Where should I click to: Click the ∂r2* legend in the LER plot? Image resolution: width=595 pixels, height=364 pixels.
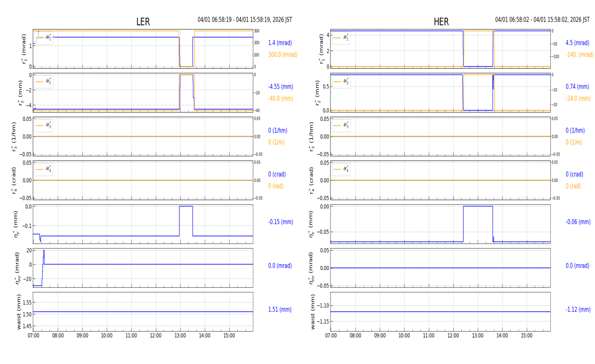[44, 81]
